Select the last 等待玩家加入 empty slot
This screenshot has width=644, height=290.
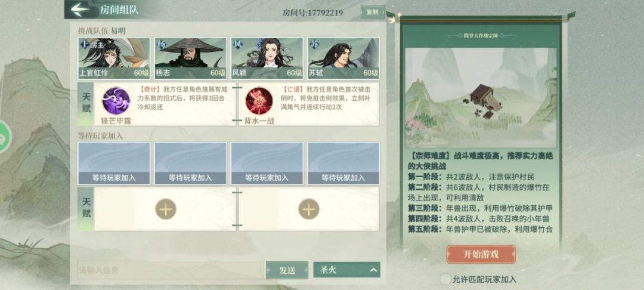[343, 163]
